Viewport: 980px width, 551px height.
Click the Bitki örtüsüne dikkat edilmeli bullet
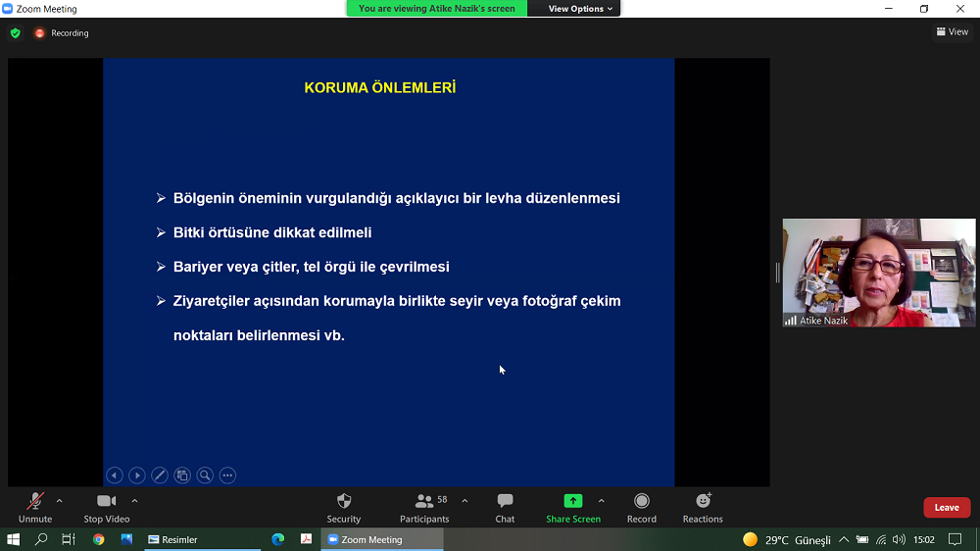tap(272, 232)
